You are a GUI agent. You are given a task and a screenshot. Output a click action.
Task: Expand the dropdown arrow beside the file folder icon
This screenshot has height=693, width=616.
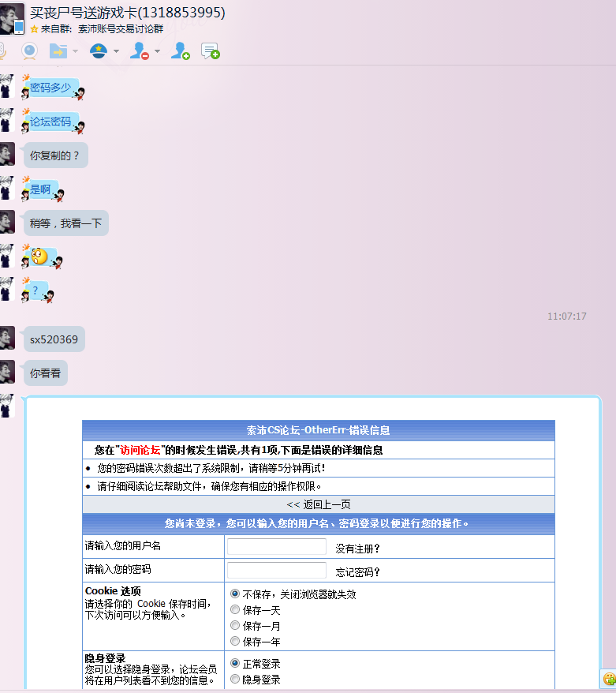click(x=76, y=52)
